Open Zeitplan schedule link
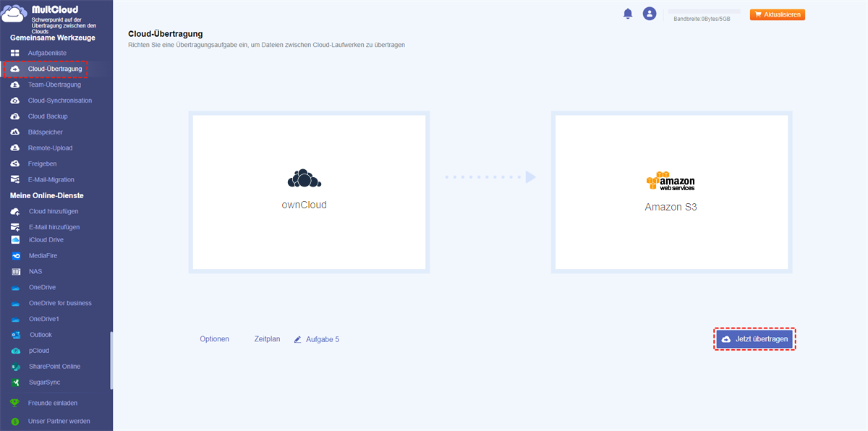868x431 pixels. 267,339
